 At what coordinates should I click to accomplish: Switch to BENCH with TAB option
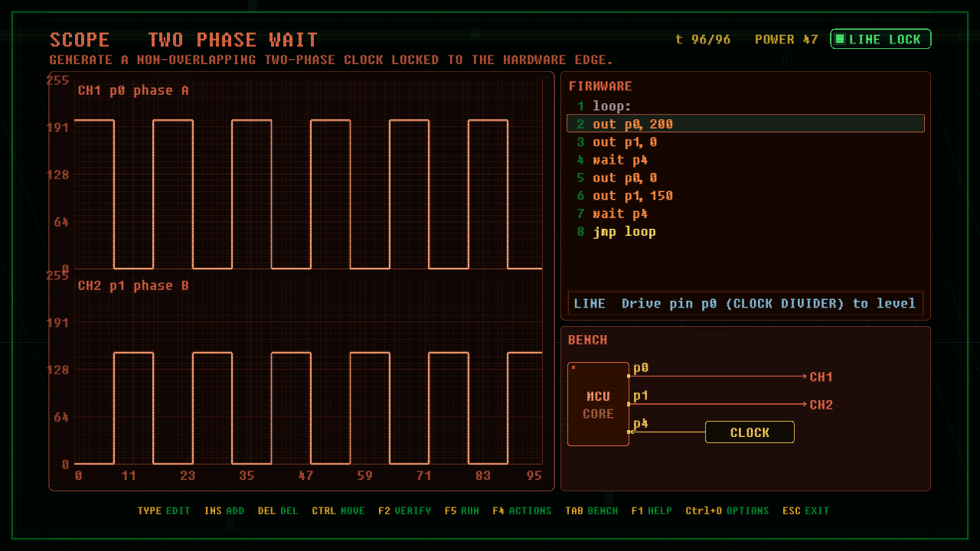tap(591, 510)
